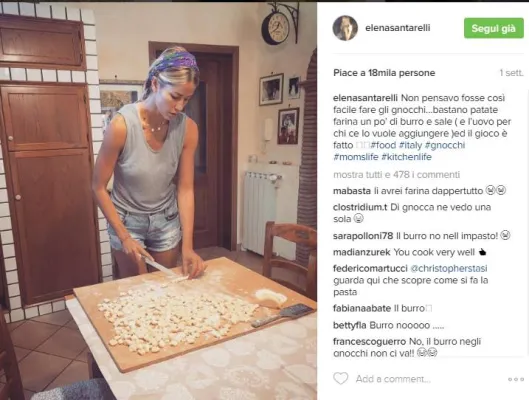Click the 1 sett. post timestamp
Viewport: 529px width, 400px height.
pos(511,73)
